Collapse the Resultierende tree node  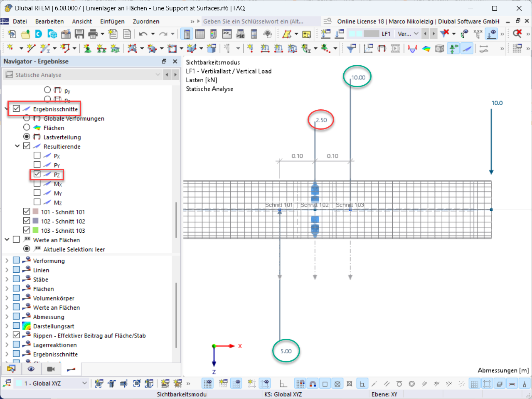pyautogui.click(x=17, y=146)
